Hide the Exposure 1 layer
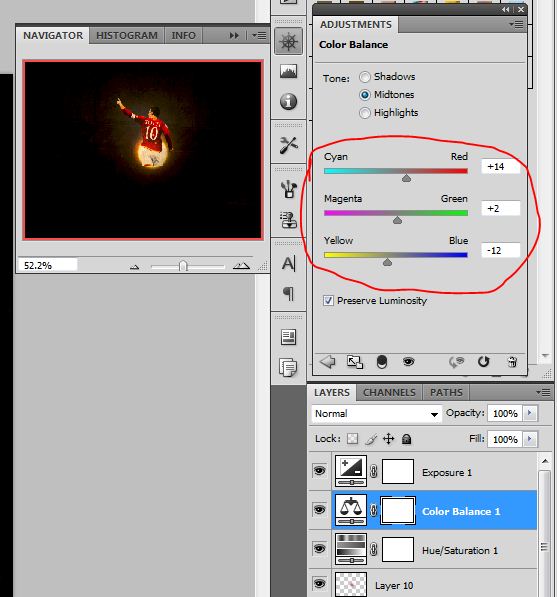The width and height of the screenshot is (557, 597). click(x=319, y=471)
